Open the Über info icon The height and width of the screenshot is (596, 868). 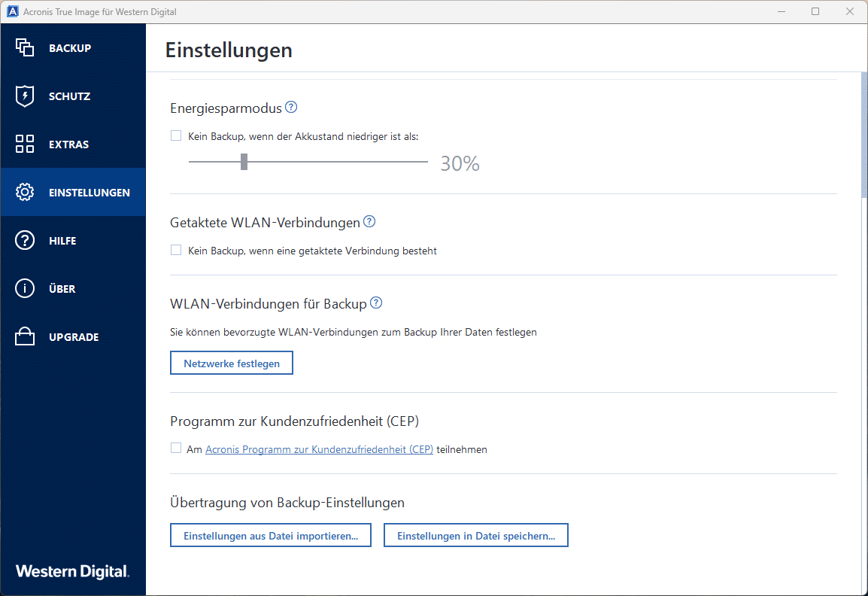coord(25,289)
